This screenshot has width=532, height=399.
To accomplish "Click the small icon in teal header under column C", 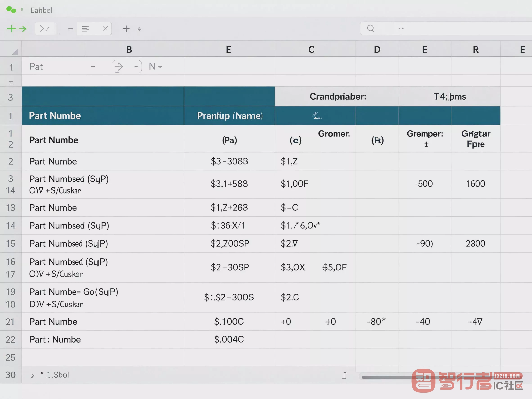I will [x=317, y=116].
